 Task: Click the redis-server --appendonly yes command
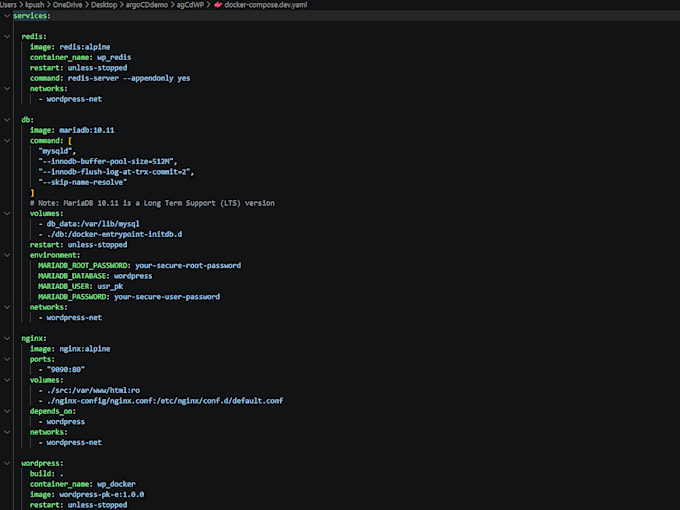click(x=129, y=78)
